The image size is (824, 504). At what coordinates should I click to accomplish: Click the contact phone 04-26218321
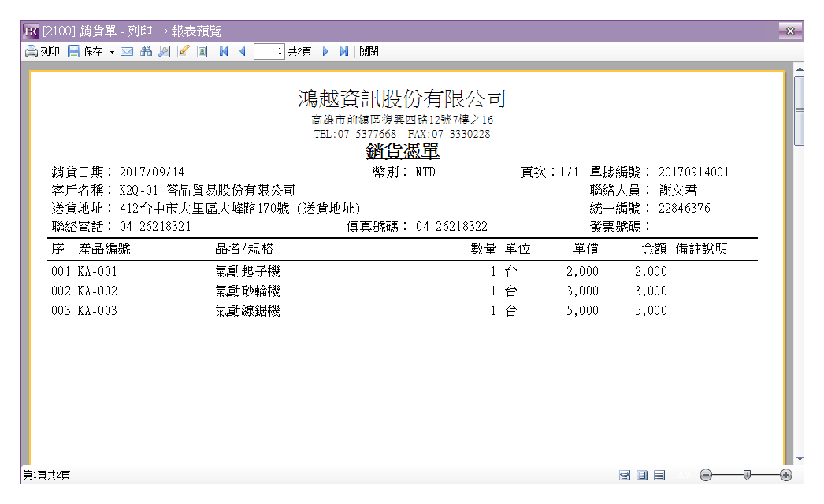coord(155,227)
